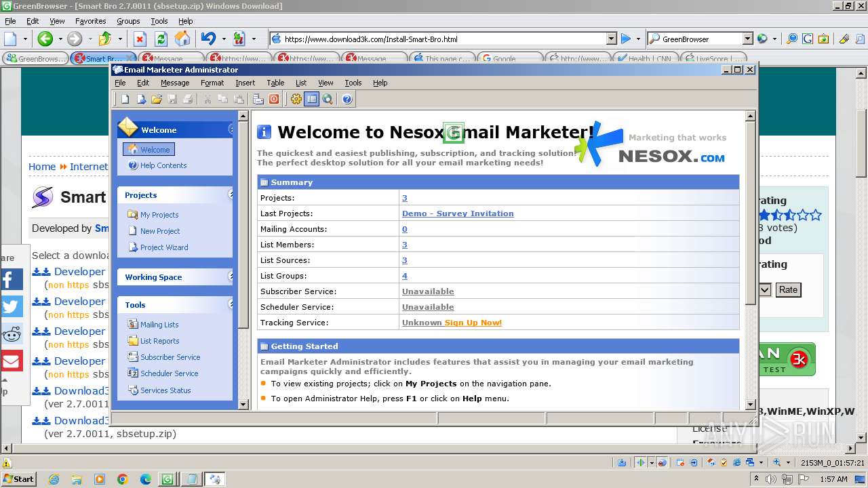This screenshot has width=868, height=488.
Task: Share page via red email icon
Action: [11, 361]
